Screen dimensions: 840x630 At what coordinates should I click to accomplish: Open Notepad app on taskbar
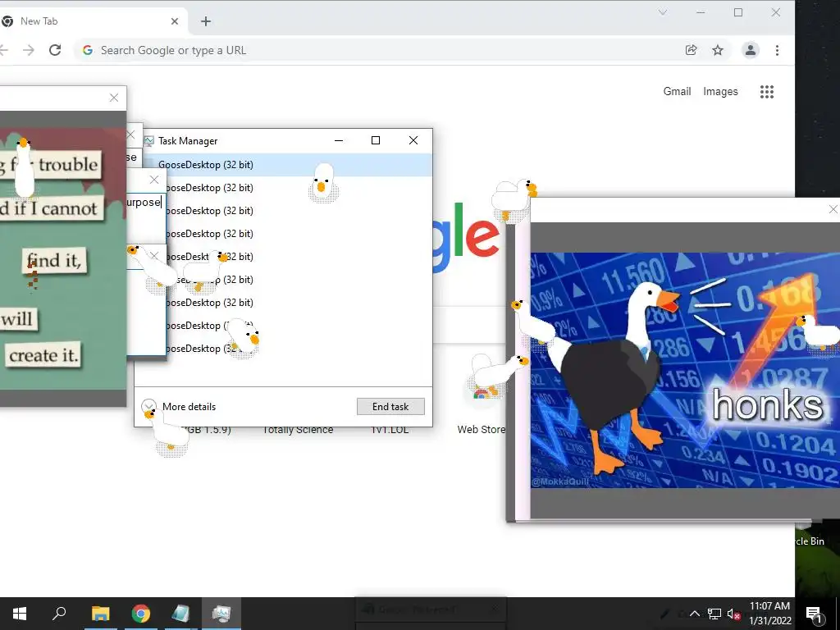point(180,614)
